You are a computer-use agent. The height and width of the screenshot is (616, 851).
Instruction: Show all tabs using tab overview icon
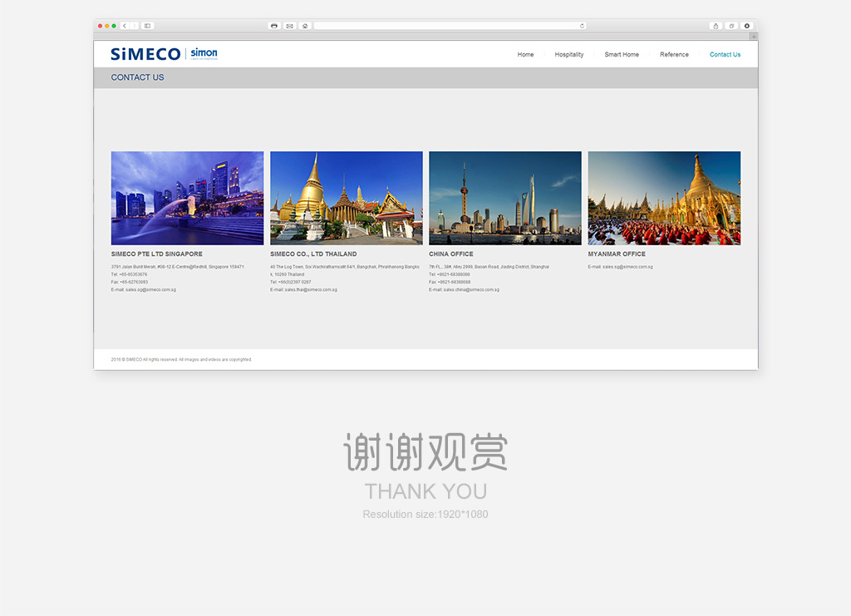coord(731,26)
